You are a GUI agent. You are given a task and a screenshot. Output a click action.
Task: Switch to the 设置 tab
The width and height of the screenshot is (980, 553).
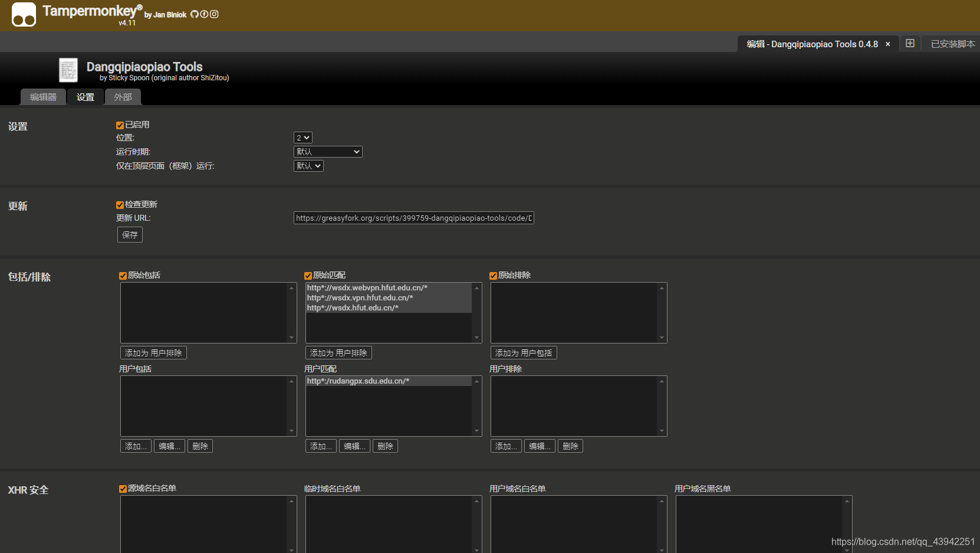pyautogui.click(x=85, y=97)
